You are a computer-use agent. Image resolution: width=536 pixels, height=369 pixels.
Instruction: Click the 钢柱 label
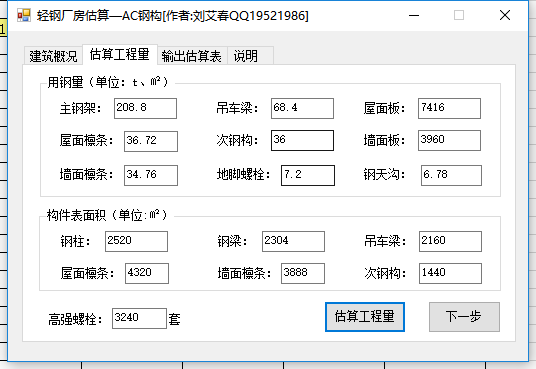(75, 241)
